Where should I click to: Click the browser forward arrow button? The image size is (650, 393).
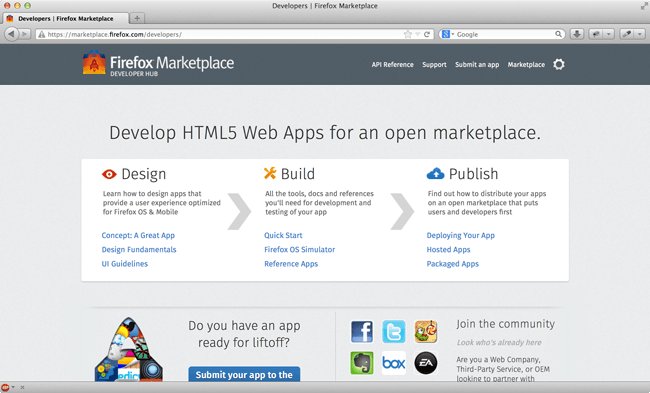[25, 34]
